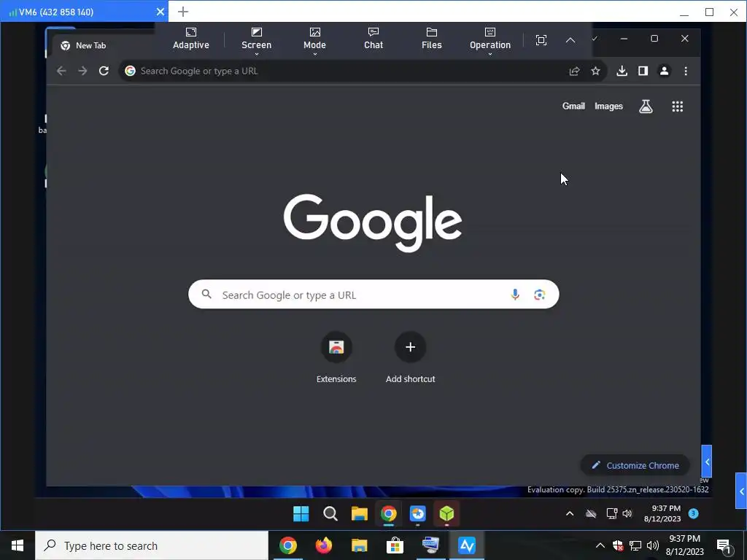Open the Mode dropdown in remote toolbar
This screenshot has height=560, width=747.
tap(315, 40)
